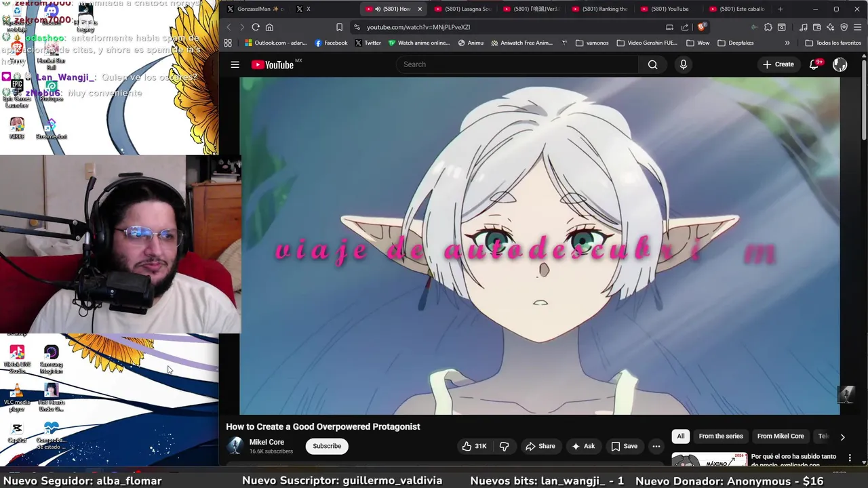The width and height of the screenshot is (868, 488).
Task: Open the Wow bookmarks folder
Action: [698, 43]
